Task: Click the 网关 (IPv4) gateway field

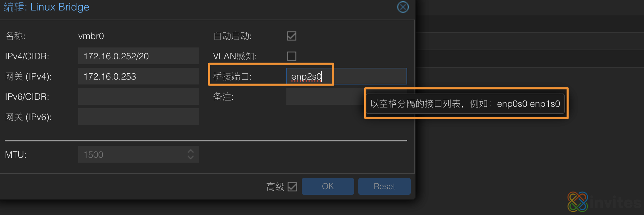Action: [x=139, y=76]
